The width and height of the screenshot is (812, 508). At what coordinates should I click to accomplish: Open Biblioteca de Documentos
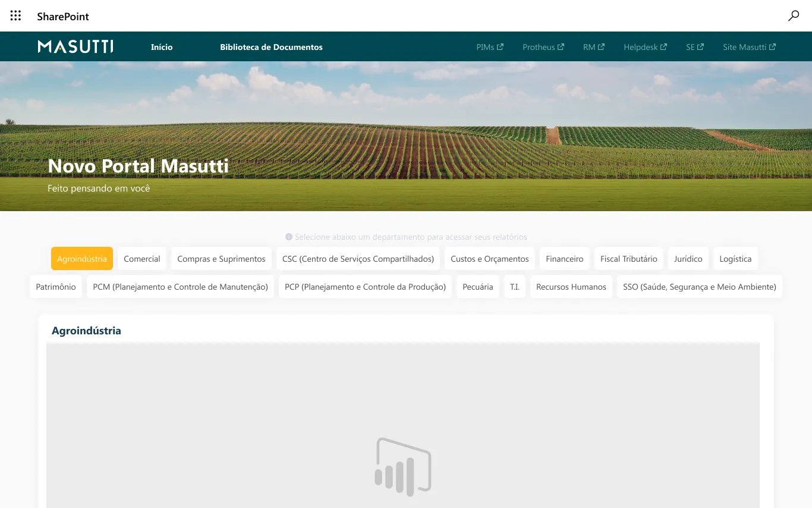271,47
